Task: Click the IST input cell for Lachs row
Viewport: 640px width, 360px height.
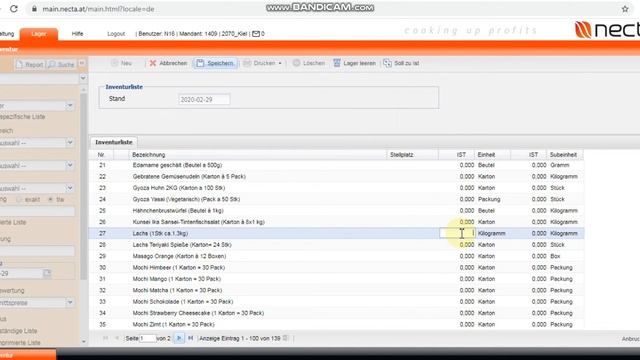Action: (x=457, y=233)
